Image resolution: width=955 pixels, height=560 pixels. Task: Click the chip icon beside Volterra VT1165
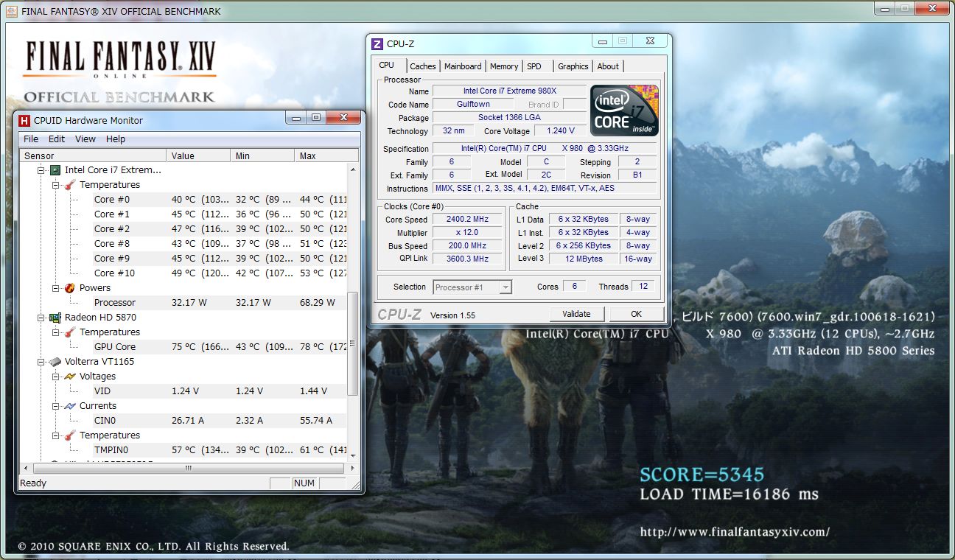click(x=55, y=362)
